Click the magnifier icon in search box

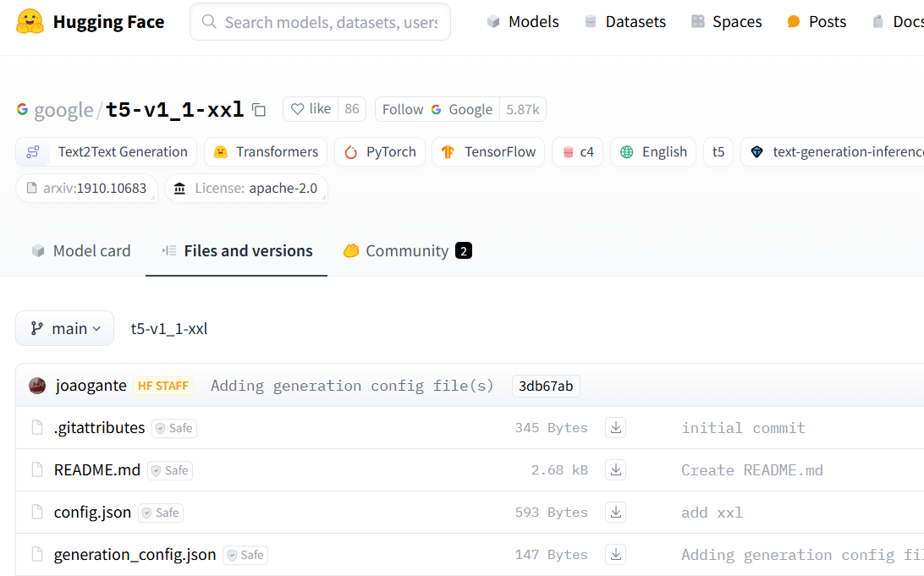(x=209, y=22)
